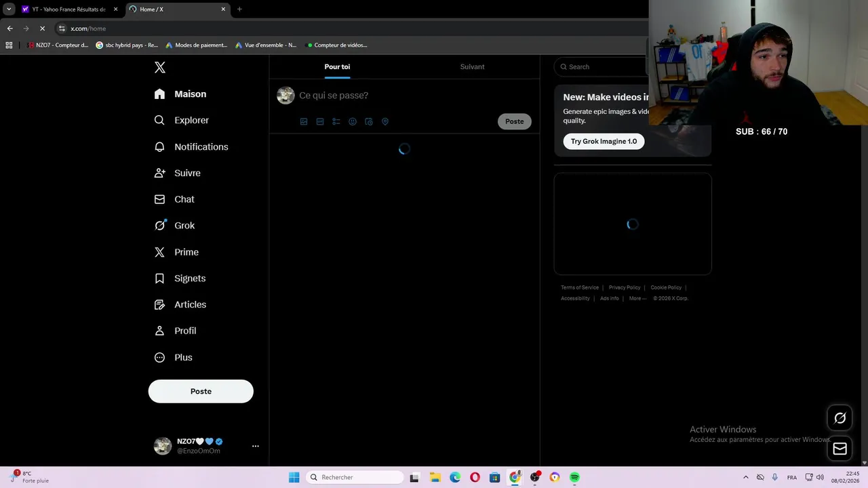Open Spotify from taskbar
Image resolution: width=868 pixels, height=488 pixels.
(x=574, y=477)
